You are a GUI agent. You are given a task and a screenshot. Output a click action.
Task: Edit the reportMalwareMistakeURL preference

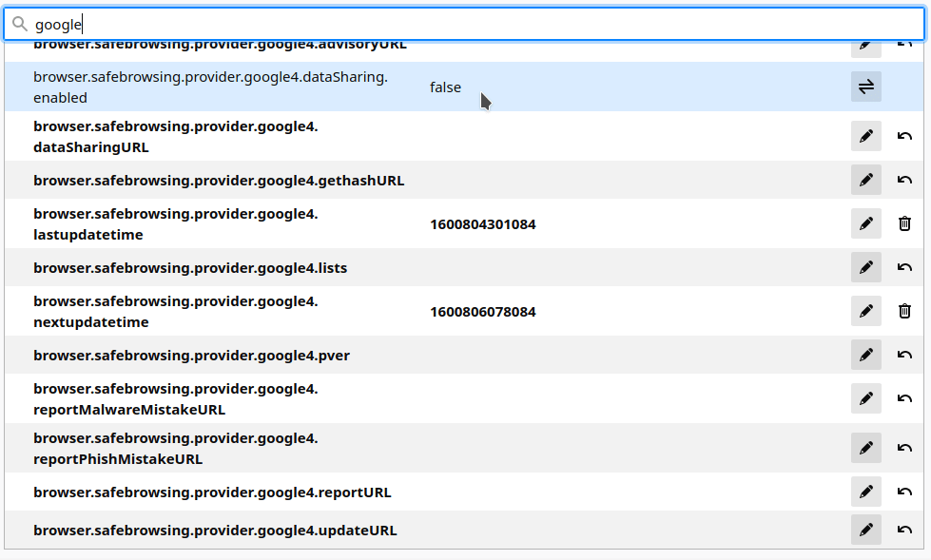865,397
